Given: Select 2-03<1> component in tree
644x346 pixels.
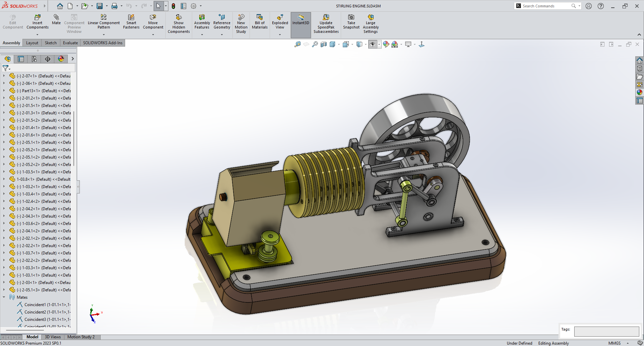Looking at the screenshot, I should pos(40,282).
